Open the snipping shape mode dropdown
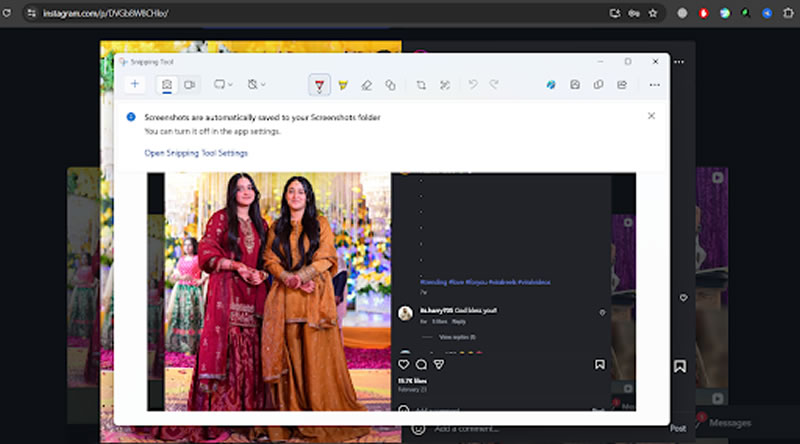The height and width of the screenshot is (444, 800). click(223, 85)
